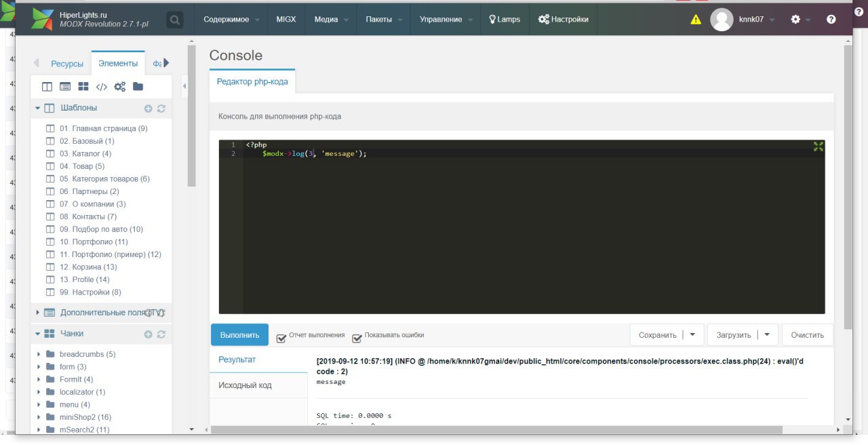Viewport: 868px width, 445px height.
Task: Open the Результат tab
Action: (258, 360)
